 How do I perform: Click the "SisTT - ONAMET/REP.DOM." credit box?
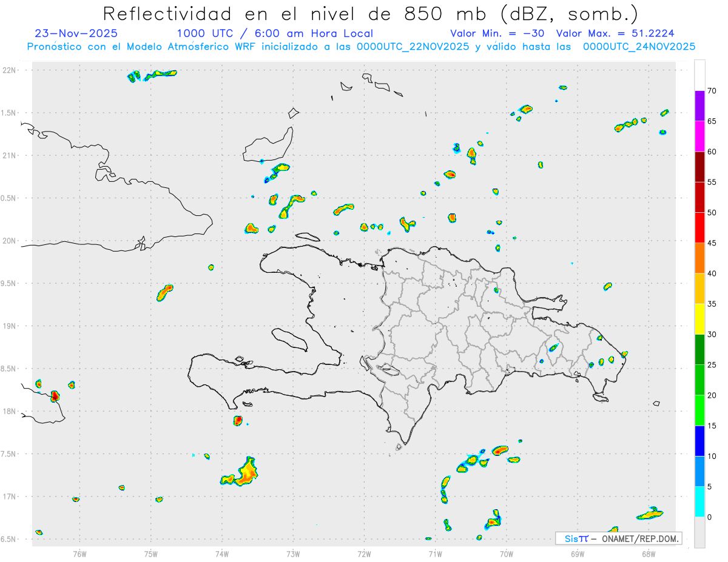pyautogui.click(x=618, y=538)
